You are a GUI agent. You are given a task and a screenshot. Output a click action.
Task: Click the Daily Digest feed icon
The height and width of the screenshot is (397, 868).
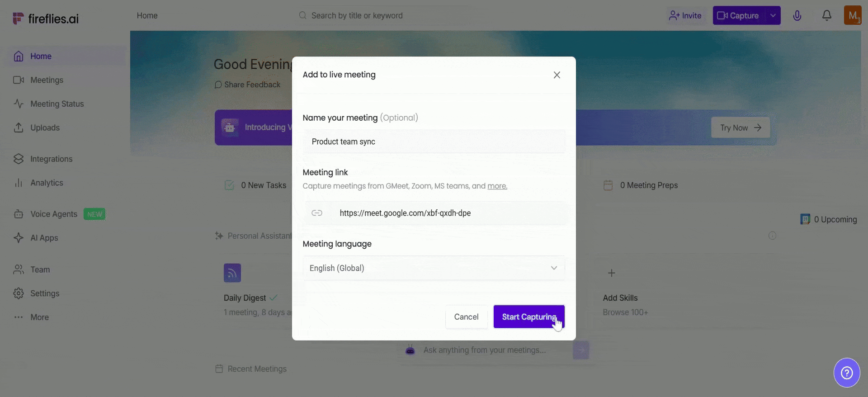click(232, 273)
